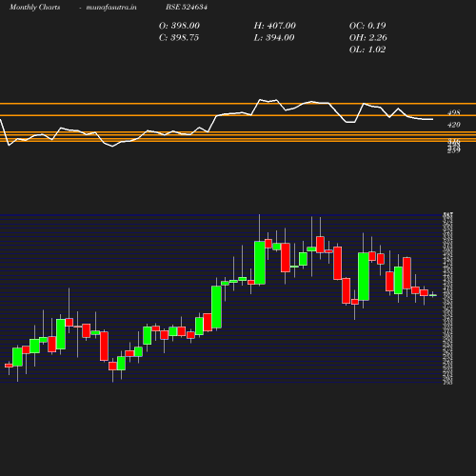Screen dimensions: 476x476
Task: Click the 'Monthly Charts' title text
Action: click(x=34, y=7)
